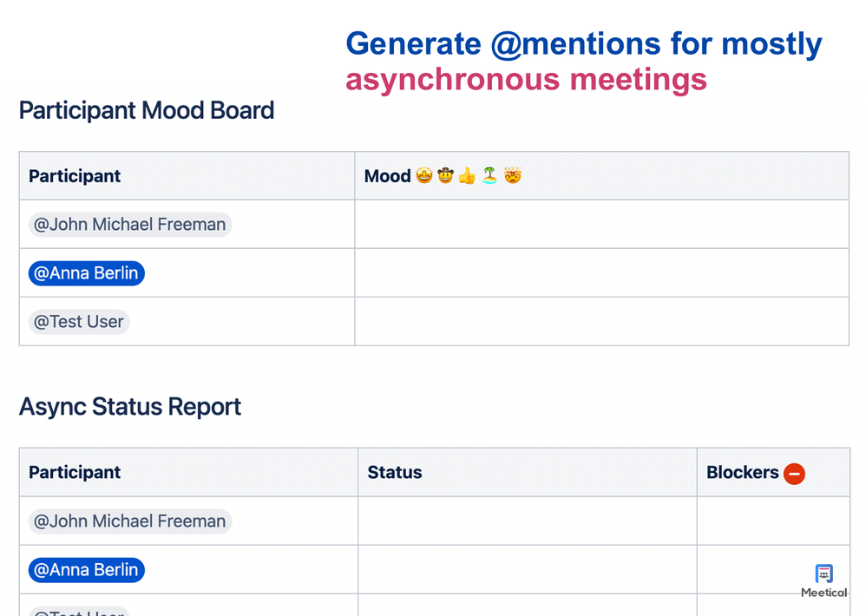Viewport: 866px width, 616px height.
Task: Click the red Blockers minus icon
Action: point(794,473)
